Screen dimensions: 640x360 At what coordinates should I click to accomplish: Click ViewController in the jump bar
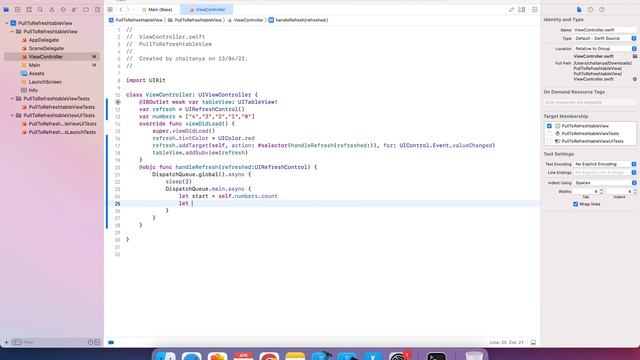[x=245, y=20]
